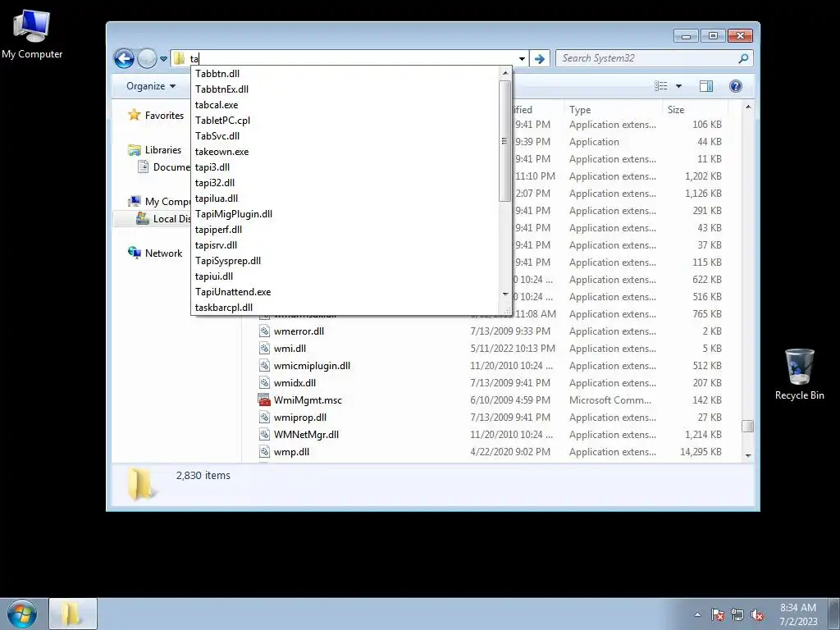Screen dimensions: 840x630
Task: Show hidden tray icons arrow
Action: pyautogui.click(x=697, y=614)
